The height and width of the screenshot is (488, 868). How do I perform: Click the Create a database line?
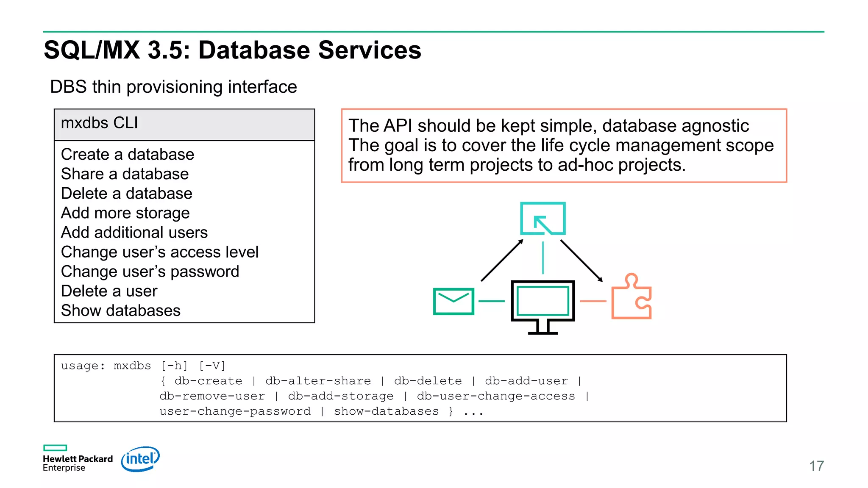[x=128, y=154]
